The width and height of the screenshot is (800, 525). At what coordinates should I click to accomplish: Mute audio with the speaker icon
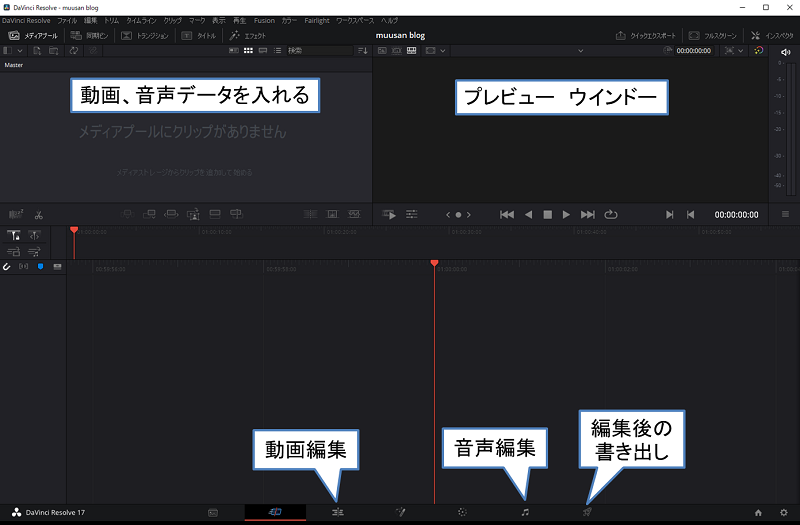coord(786,52)
